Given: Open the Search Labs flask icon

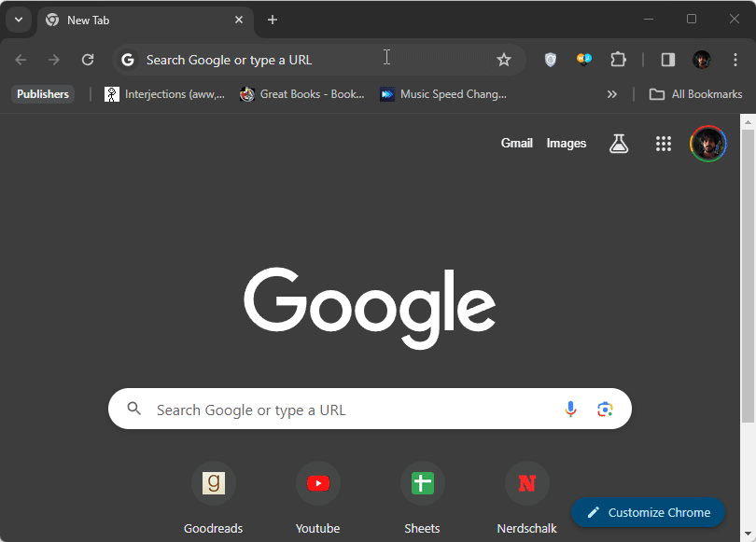Looking at the screenshot, I should pyautogui.click(x=618, y=144).
